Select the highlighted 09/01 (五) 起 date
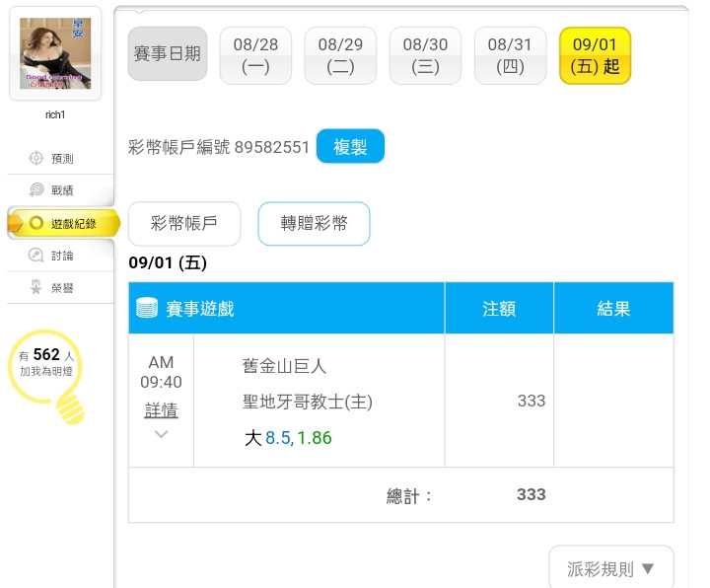Image resolution: width=710 pixels, height=588 pixels. [x=595, y=55]
